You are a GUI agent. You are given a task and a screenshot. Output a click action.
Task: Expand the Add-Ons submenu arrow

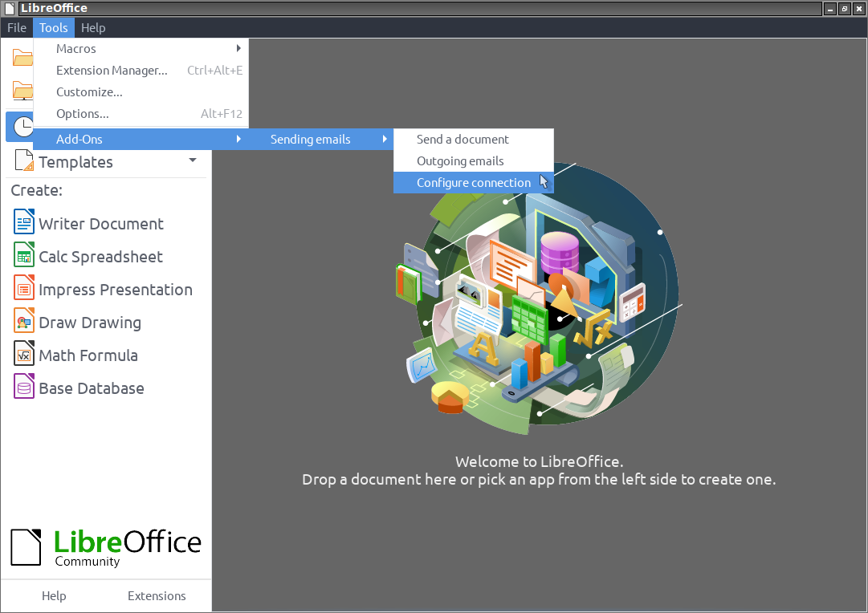pyautogui.click(x=238, y=139)
